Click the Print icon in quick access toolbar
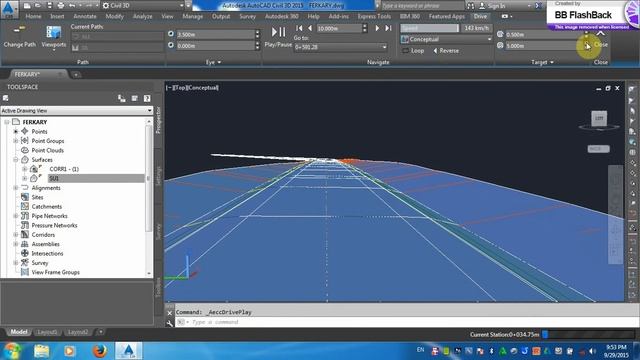The width and height of the screenshot is (640, 360). pyautogui.click(x=61, y=6)
